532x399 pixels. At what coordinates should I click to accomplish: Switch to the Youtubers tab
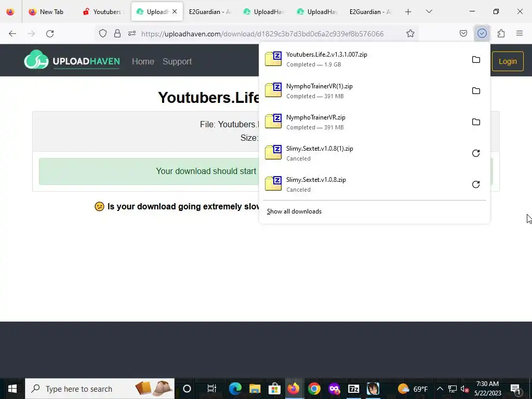coord(103,11)
